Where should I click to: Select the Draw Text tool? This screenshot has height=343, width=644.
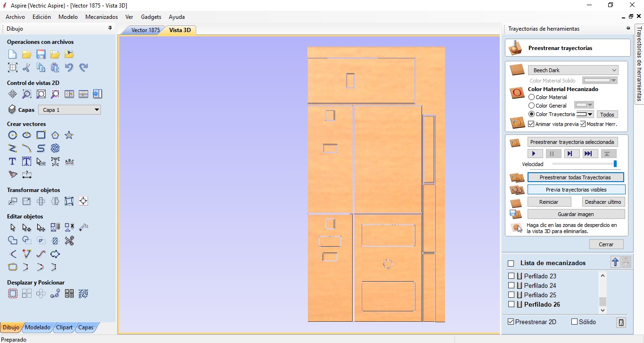pyautogui.click(x=13, y=161)
